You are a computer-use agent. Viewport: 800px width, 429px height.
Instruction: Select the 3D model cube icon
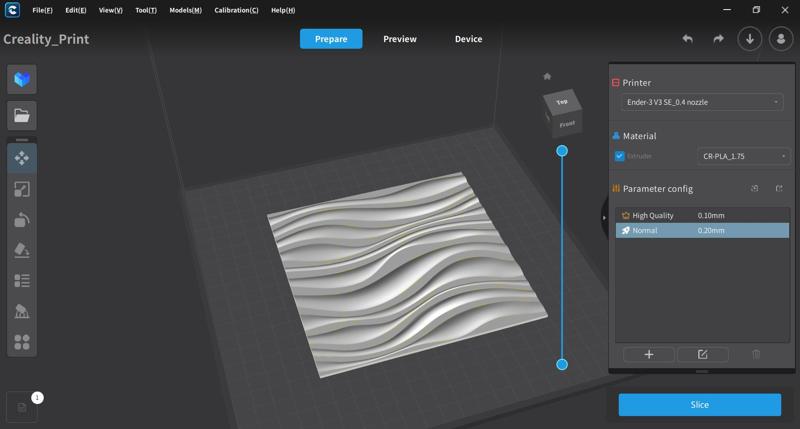[x=22, y=79]
